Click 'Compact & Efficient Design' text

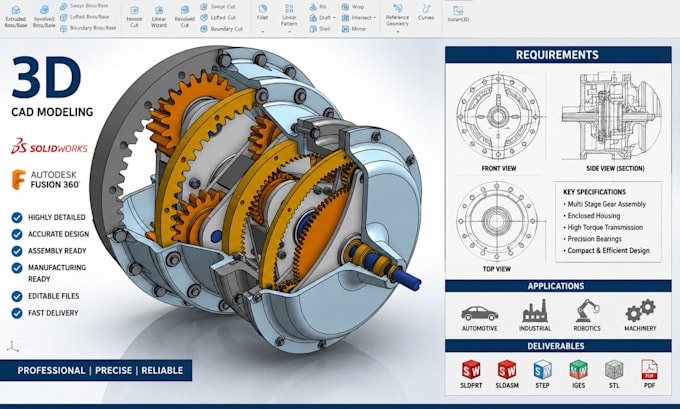(608, 251)
